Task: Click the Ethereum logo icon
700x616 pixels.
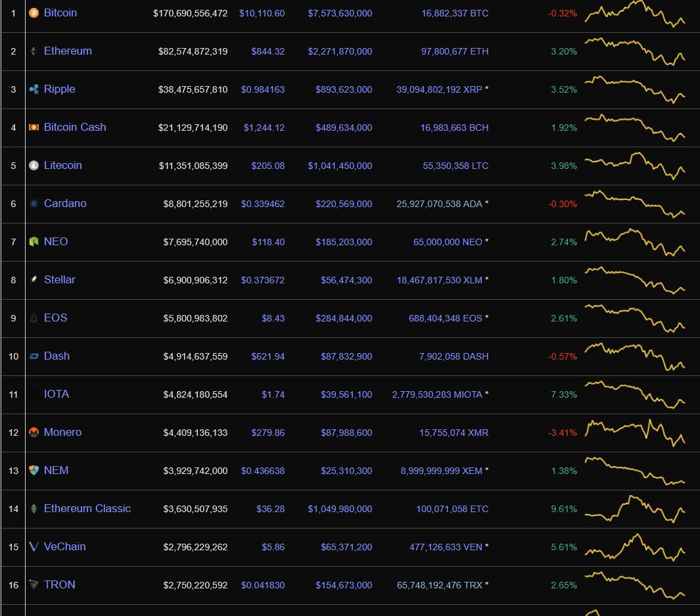Action: pyautogui.click(x=34, y=51)
